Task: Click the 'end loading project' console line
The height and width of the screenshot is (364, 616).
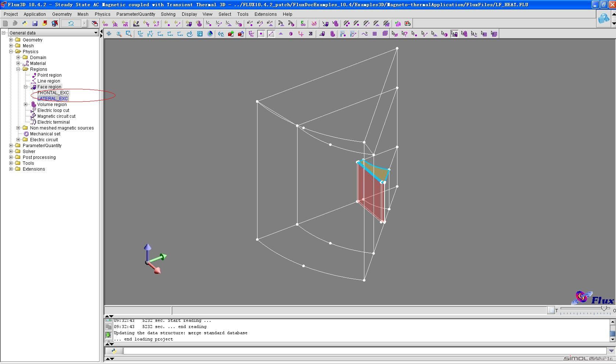Action: point(143,339)
